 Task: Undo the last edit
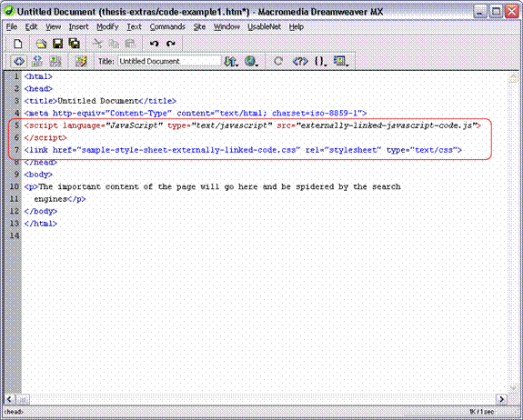(154, 44)
